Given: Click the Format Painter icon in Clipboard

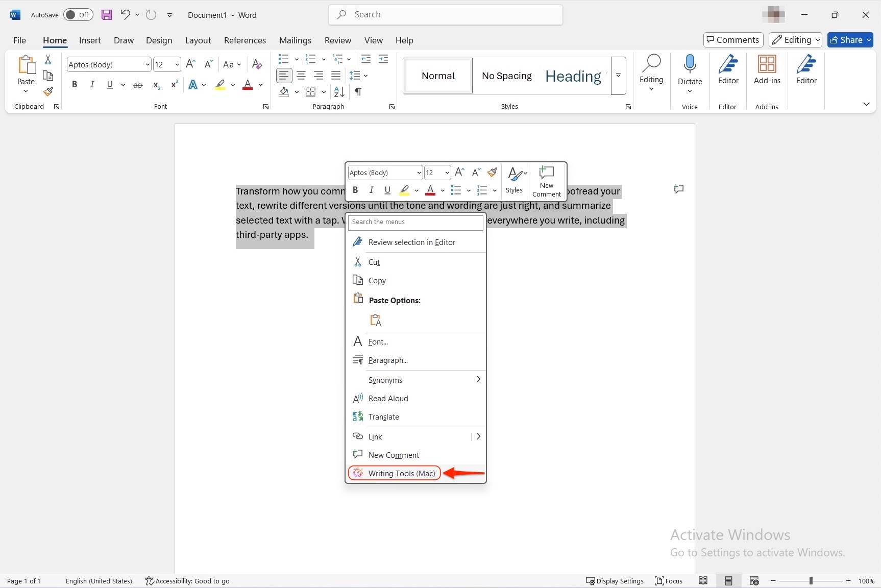Looking at the screenshot, I should (48, 92).
